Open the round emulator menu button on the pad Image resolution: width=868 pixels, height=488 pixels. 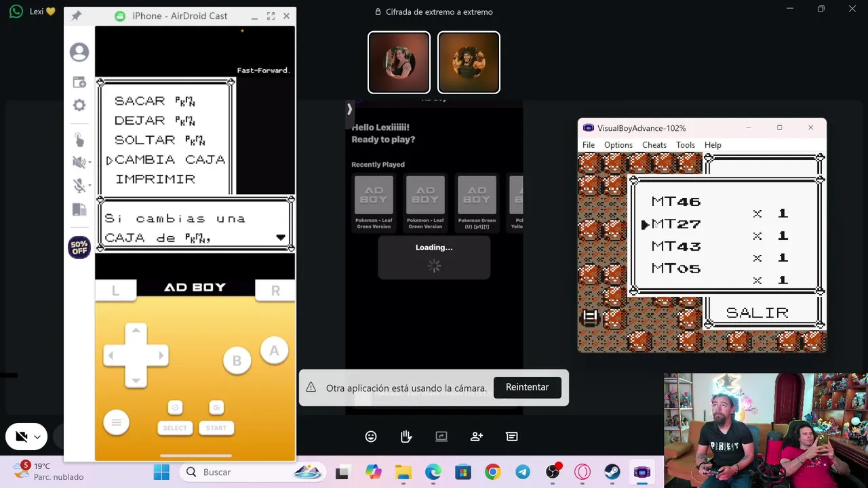116,423
